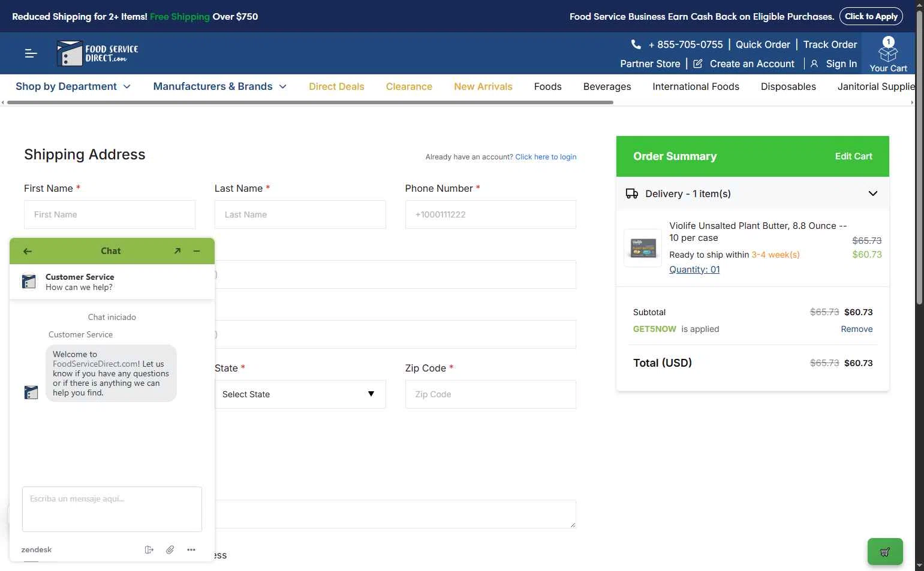This screenshot has width=924, height=571.
Task: Click the Customer Service avatar in chat header
Action: (x=29, y=282)
